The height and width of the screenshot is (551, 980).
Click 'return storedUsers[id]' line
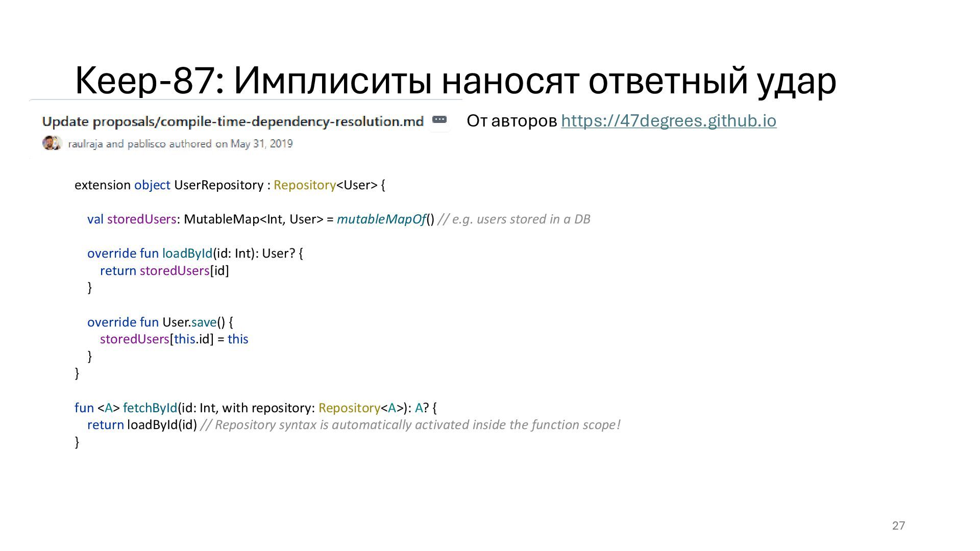tap(164, 271)
